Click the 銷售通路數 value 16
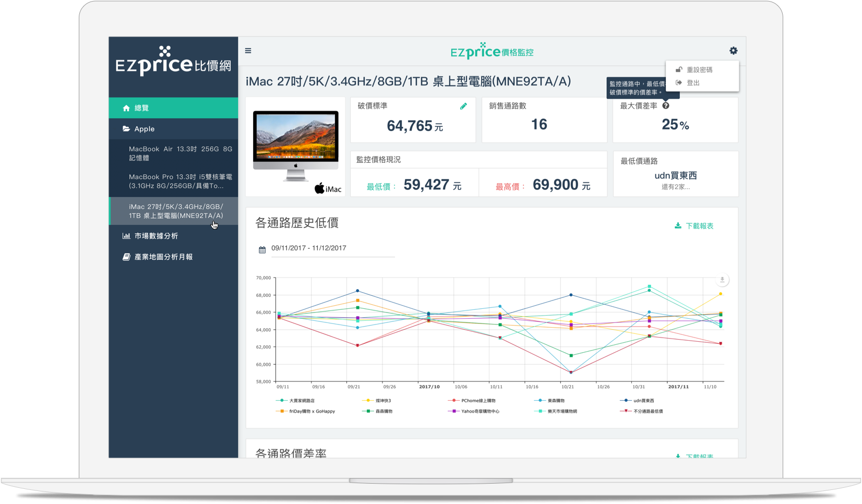Viewport: 862px width, 504px height. 539,124
